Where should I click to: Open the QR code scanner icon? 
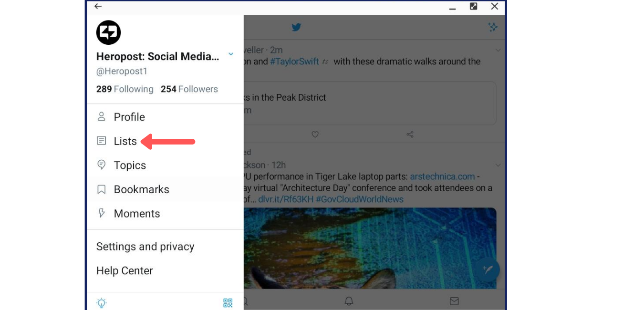coord(228,303)
